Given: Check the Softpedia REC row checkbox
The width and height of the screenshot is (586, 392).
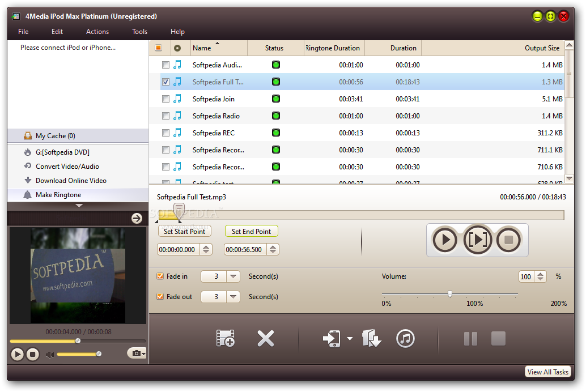Looking at the screenshot, I should coord(165,133).
